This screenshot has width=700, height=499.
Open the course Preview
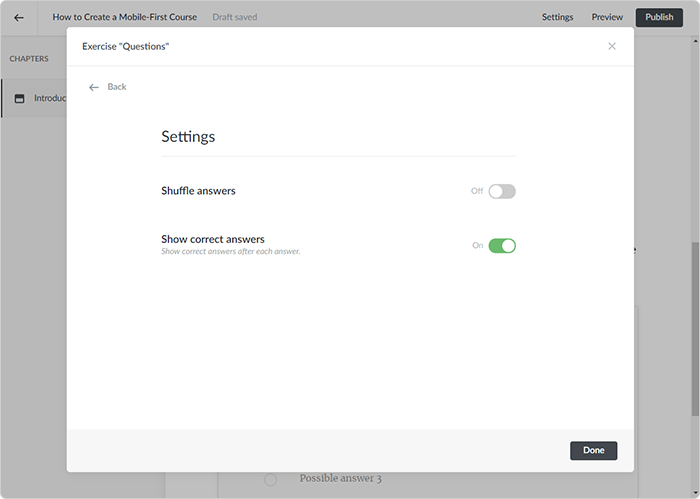[607, 17]
